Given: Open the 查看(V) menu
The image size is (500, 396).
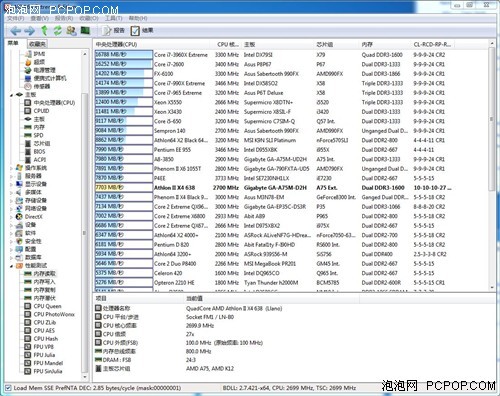Looking at the screenshot, I should (x=40, y=18).
